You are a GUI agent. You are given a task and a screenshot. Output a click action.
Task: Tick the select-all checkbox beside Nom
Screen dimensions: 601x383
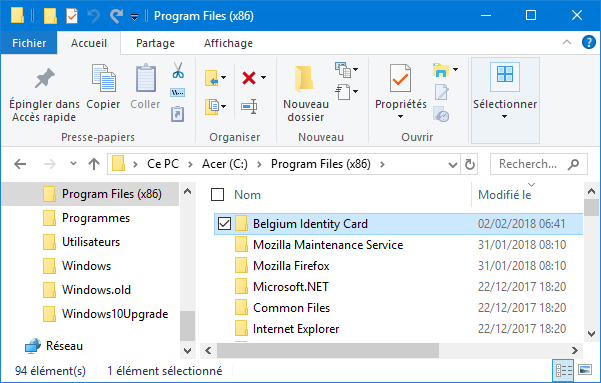pyautogui.click(x=218, y=195)
